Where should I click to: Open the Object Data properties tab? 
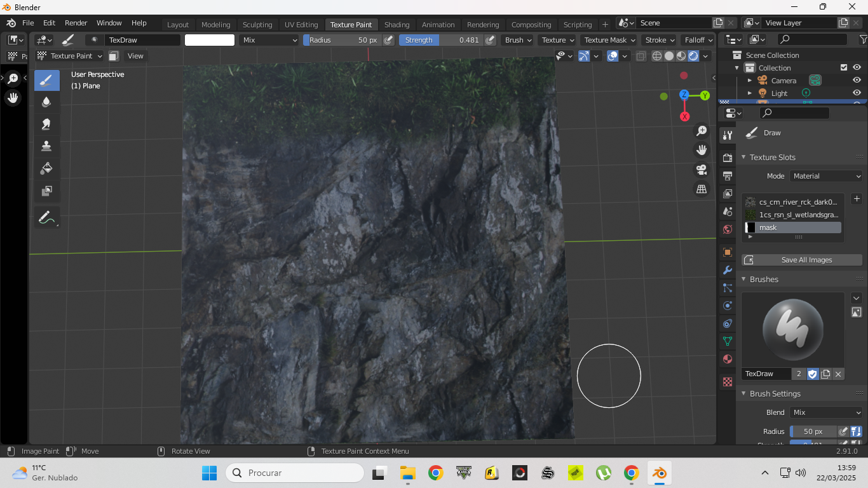pos(728,341)
